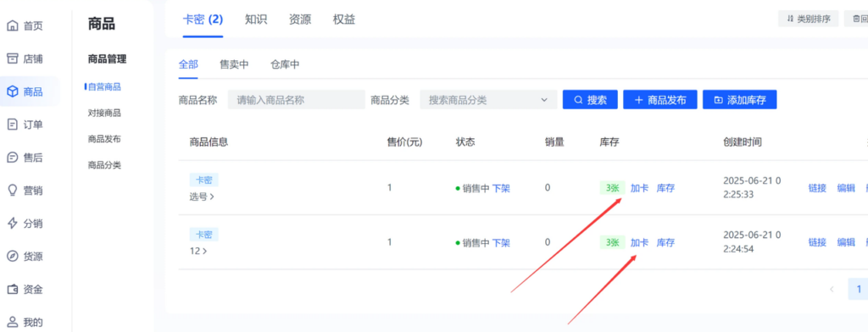This screenshot has height=332, width=868.
Task: Click 加卡 in the 选号 row
Action: pos(639,188)
